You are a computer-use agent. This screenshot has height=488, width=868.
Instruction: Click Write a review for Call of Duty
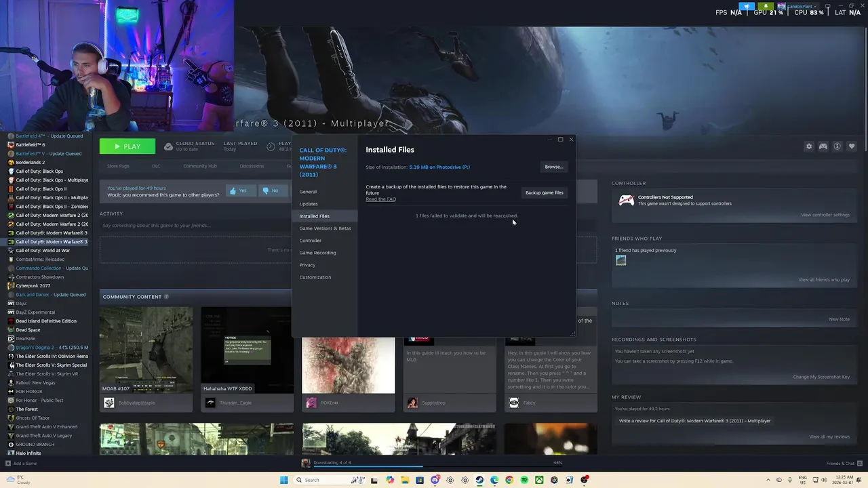point(694,421)
